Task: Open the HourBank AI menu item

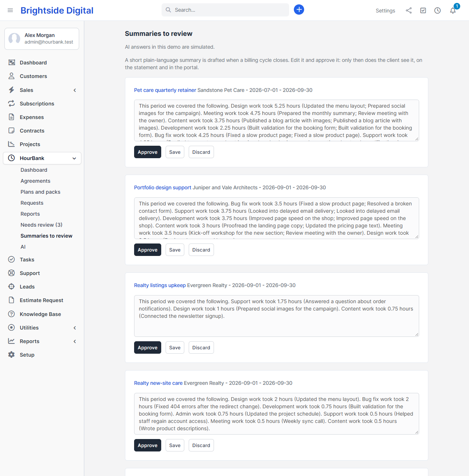Action: (23, 247)
